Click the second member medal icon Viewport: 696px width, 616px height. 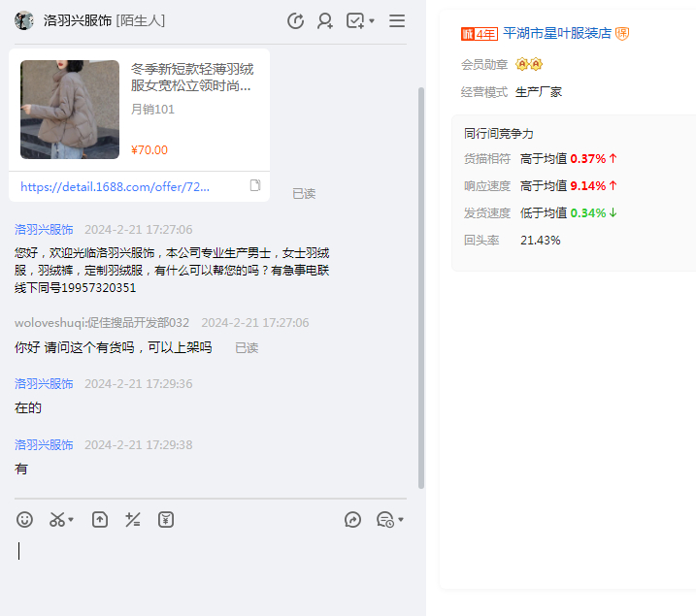[536, 64]
